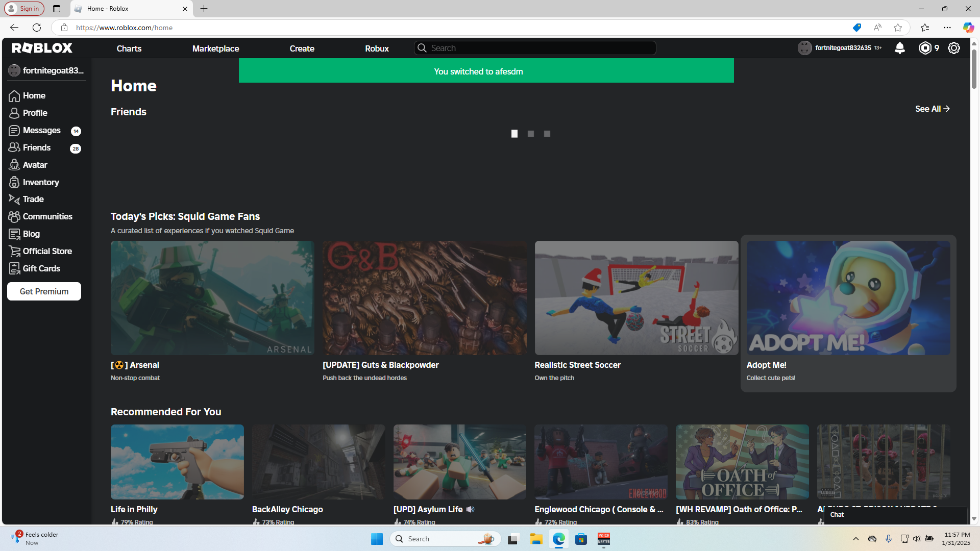Focus the Roblox search field

coord(535,48)
